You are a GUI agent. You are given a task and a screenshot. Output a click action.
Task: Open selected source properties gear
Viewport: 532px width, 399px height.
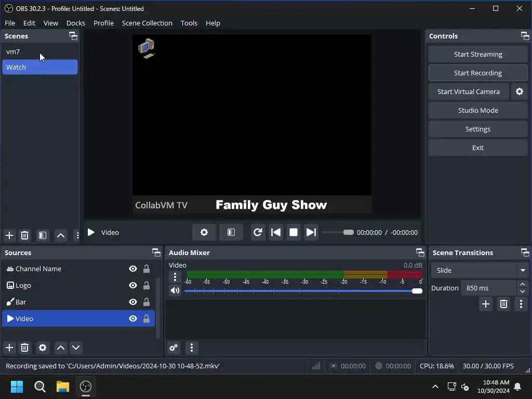click(43, 348)
